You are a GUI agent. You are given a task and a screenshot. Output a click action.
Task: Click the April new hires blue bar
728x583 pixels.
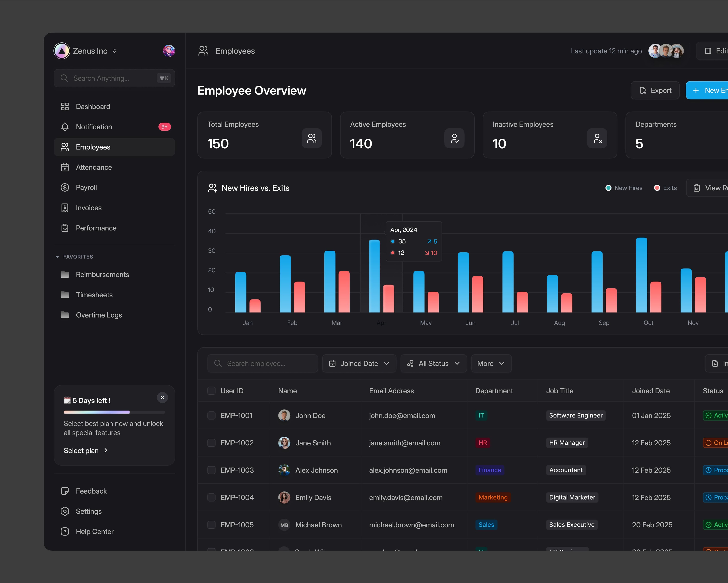click(374, 276)
